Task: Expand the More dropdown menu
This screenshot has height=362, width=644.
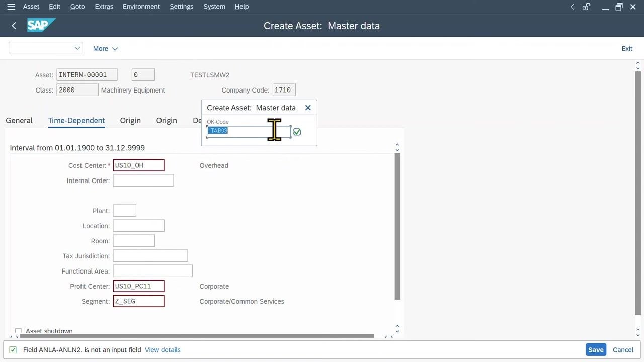Action: (105, 49)
